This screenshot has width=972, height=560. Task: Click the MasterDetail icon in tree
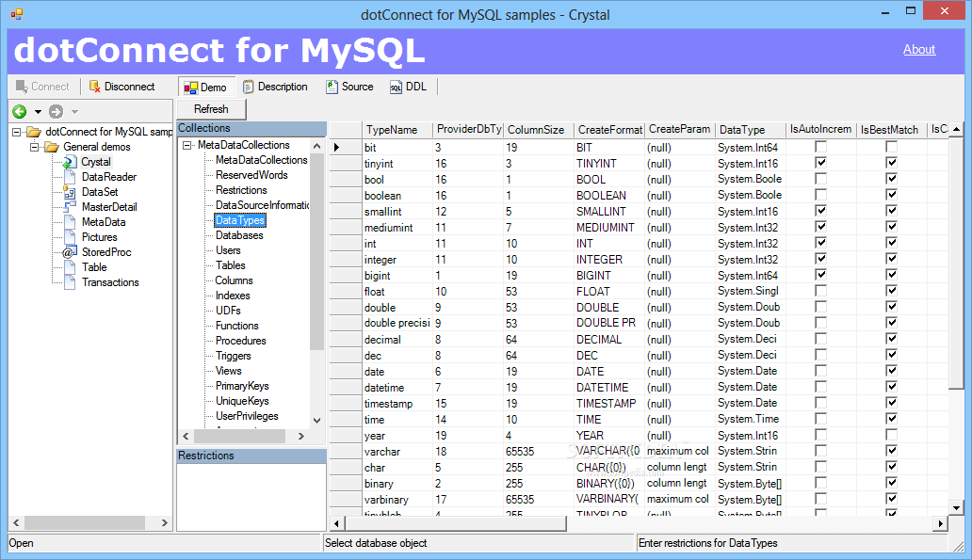pos(70,207)
